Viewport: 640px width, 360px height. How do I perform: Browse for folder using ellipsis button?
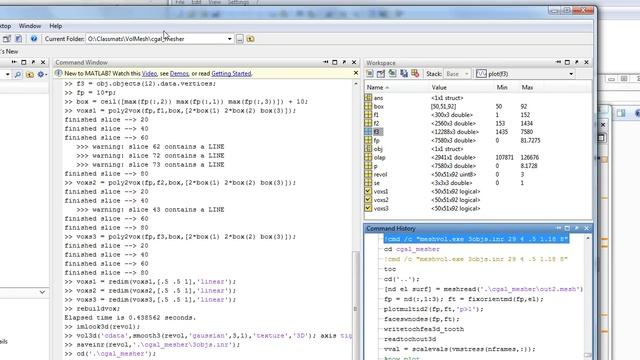[x=240, y=39]
